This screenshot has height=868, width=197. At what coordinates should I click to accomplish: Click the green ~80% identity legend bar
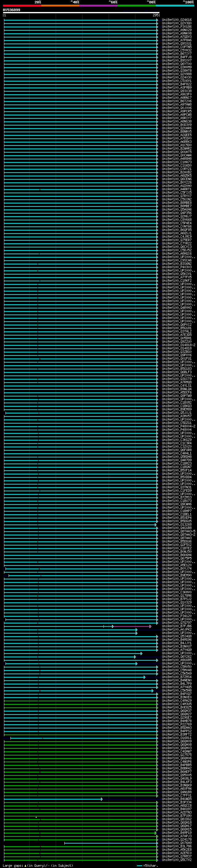point(137,6)
